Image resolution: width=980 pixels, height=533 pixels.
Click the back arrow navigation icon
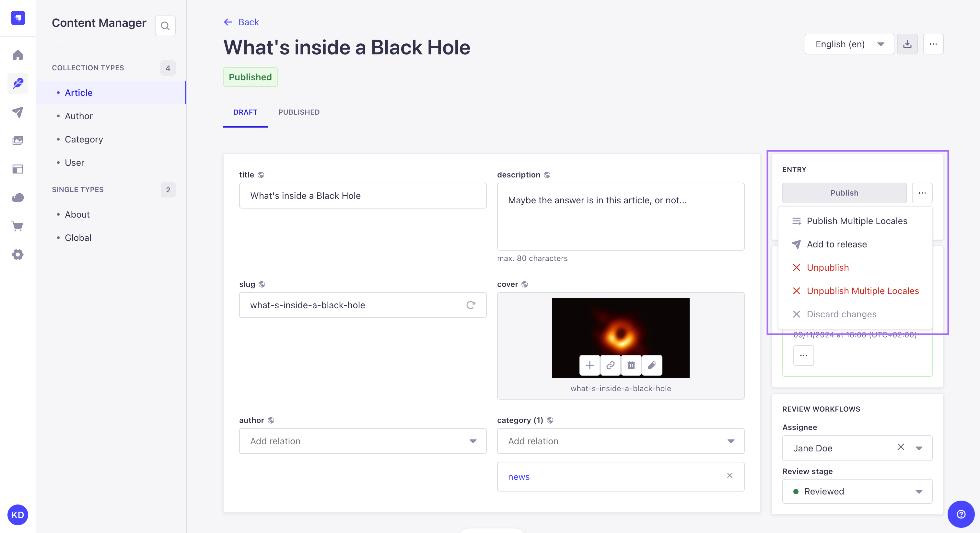pyautogui.click(x=228, y=22)
